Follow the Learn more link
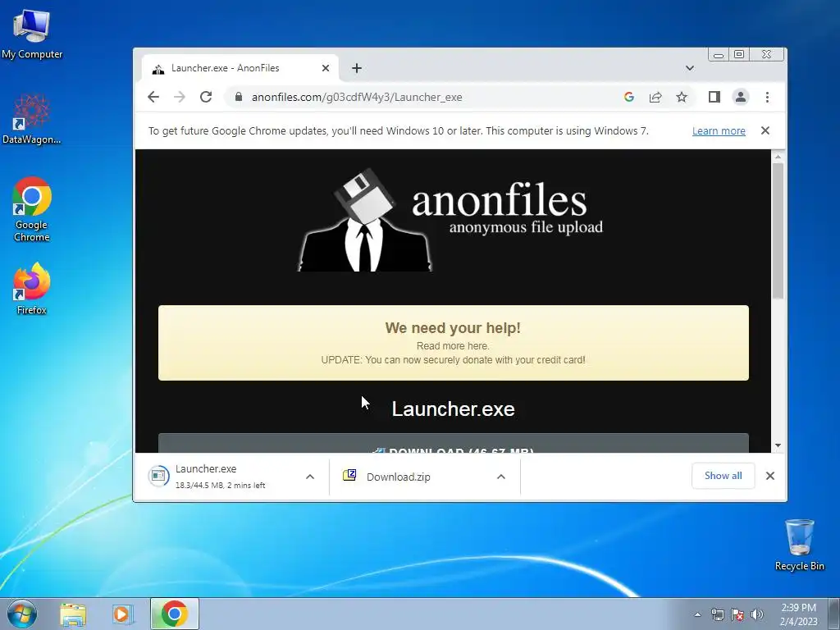This screenshot has width=840, height=630. click(719, 130)
